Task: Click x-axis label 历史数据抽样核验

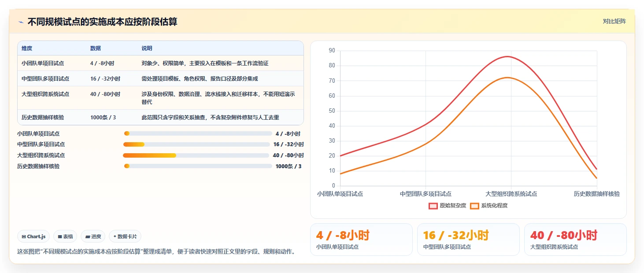Action: (597, 194)
